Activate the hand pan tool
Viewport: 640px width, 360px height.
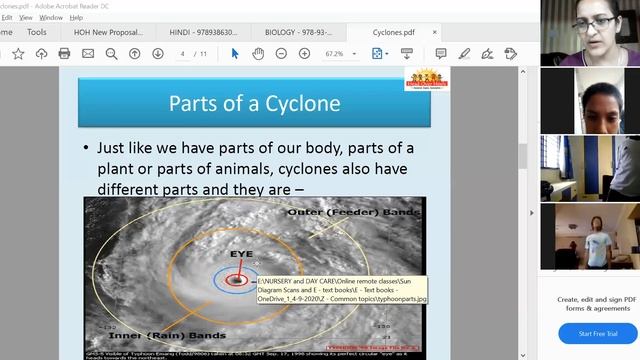[258, 53]
